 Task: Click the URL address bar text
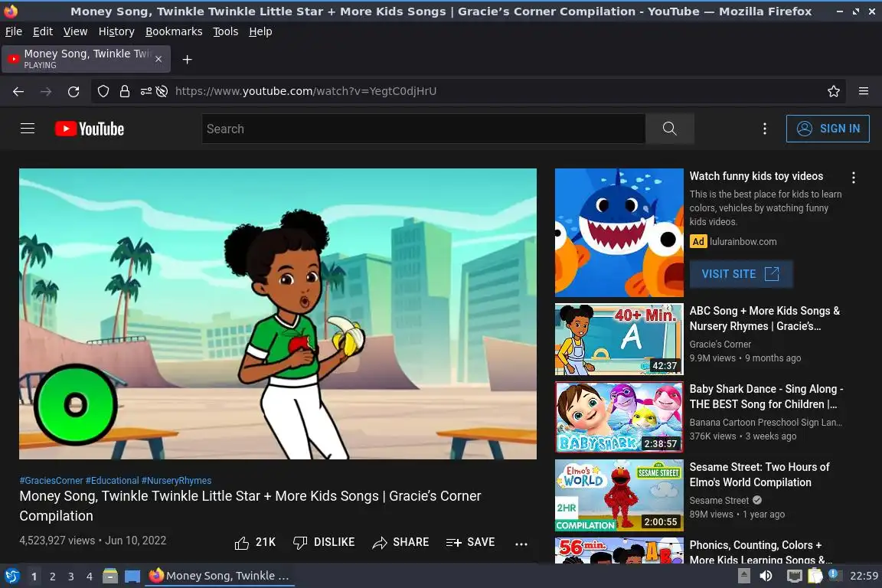[306, 91]
